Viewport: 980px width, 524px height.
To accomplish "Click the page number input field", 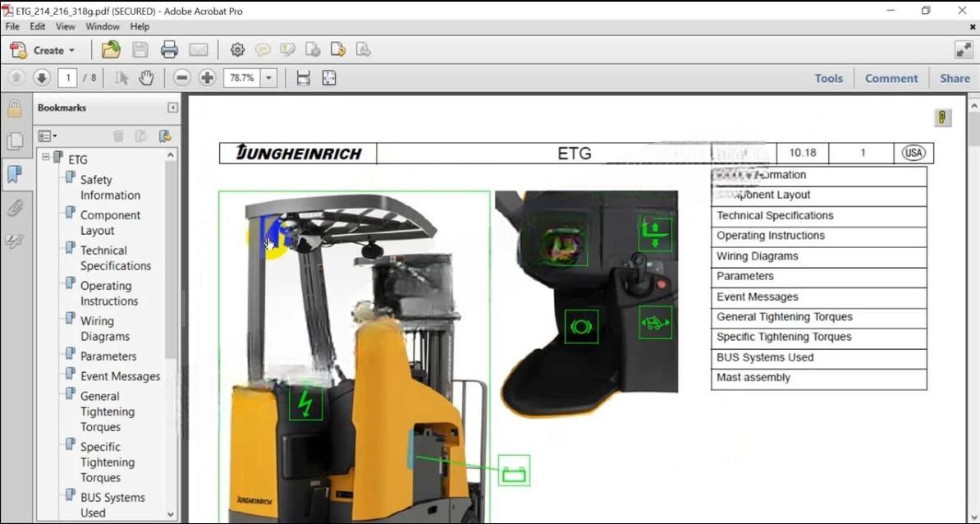I will pos(68,77).
